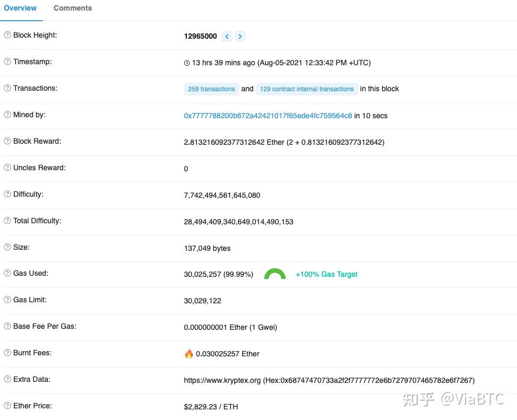Click help icon beside Ether Price
Screen dimensions: 517x420
(7, 406)
